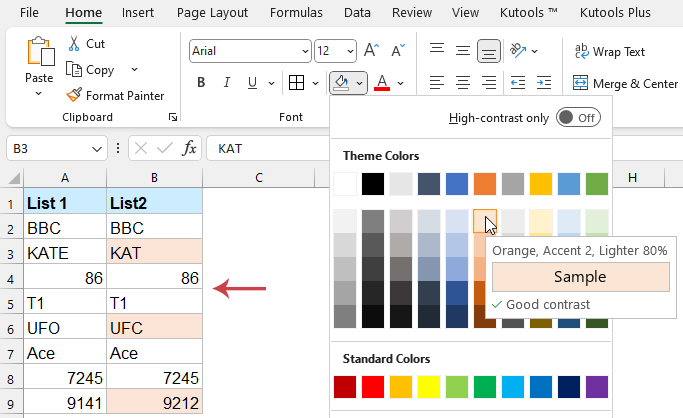Click Increase Indent icon
Screen dimensions: 683x418
click(544, 82)
